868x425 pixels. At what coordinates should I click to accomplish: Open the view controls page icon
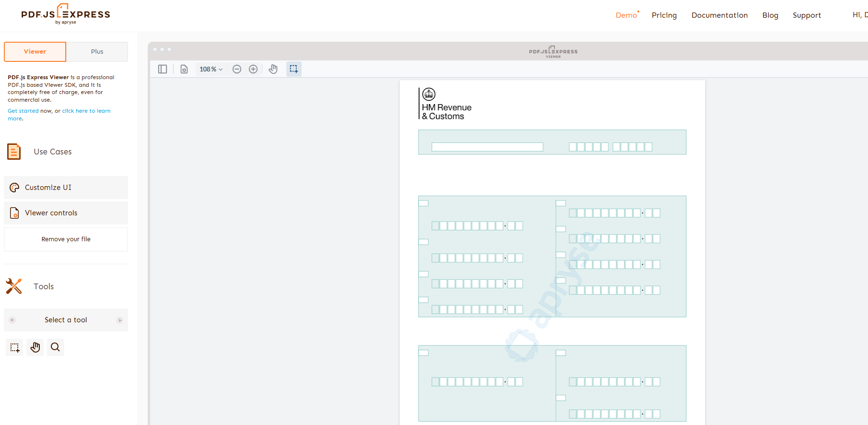184,69
